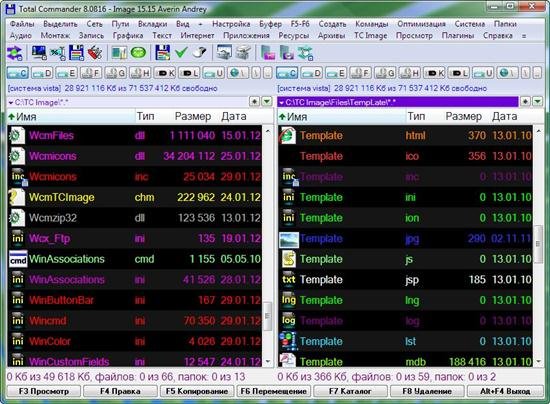Click the swap panels arrows toolbar icon
Viewport: 550px width, 404px height.
[15, 53]
